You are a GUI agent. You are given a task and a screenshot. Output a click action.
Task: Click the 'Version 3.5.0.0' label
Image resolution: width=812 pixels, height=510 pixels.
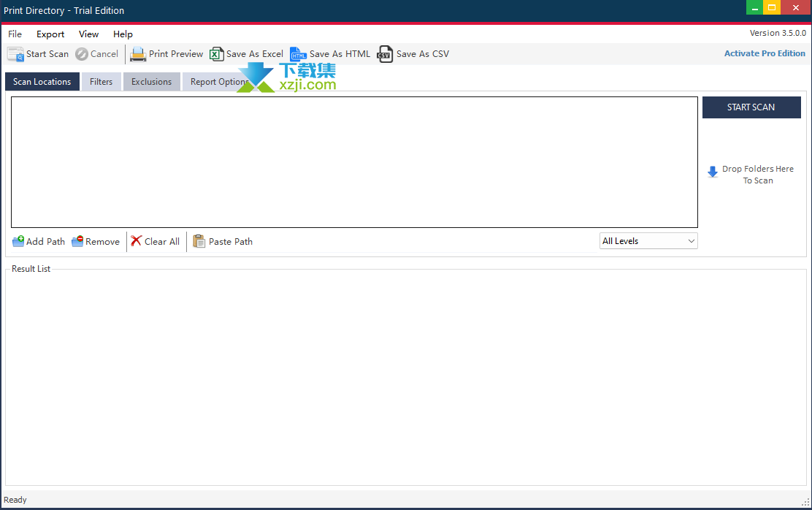778,33
